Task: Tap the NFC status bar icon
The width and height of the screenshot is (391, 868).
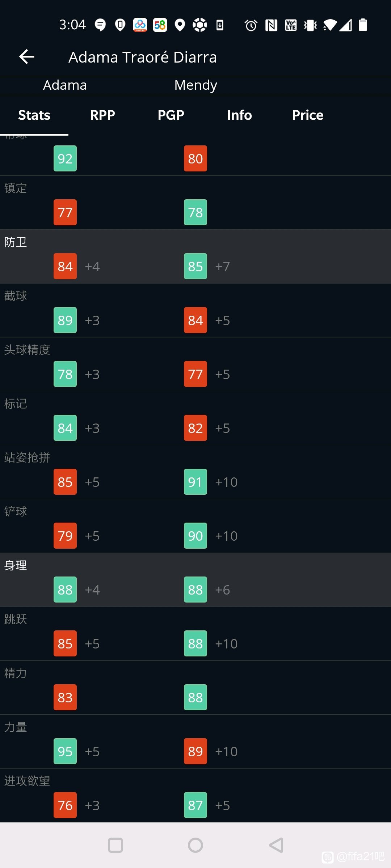Action: point(271,25)
